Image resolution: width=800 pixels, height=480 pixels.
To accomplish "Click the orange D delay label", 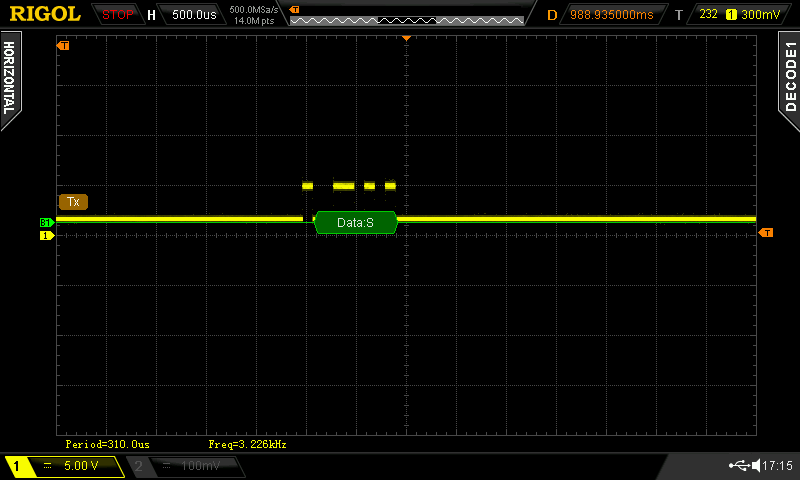I will 552,15.
